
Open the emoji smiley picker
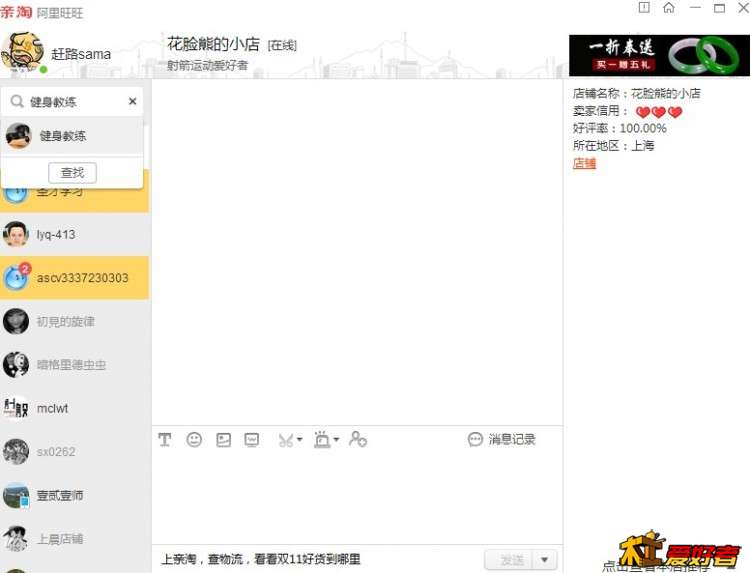[x=194, y=440]
